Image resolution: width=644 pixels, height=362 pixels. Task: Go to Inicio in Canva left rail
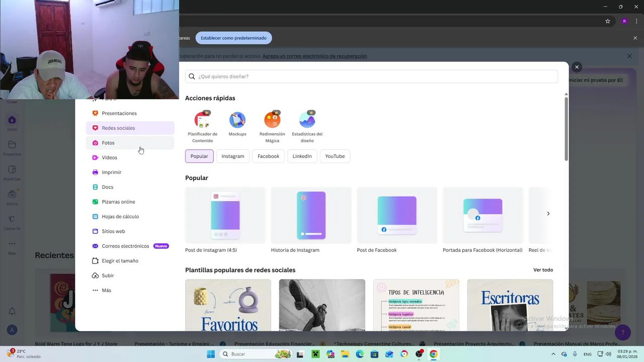12,123
